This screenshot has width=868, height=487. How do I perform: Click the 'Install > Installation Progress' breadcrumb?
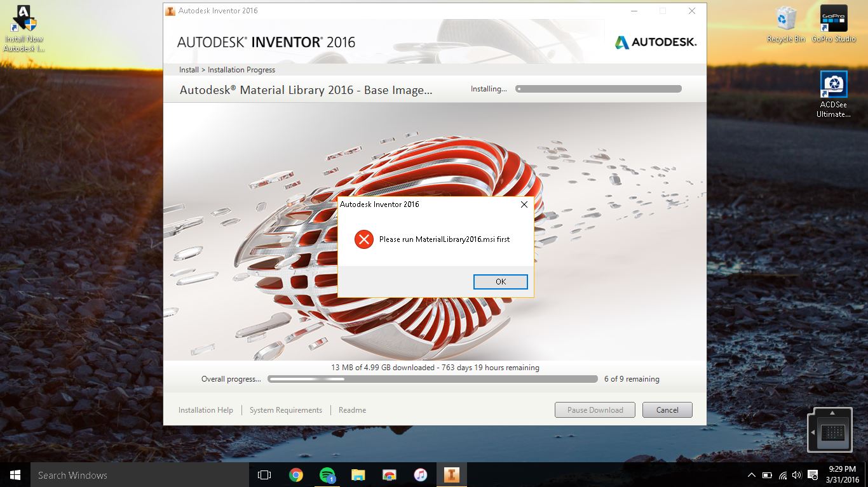[227, 70]
